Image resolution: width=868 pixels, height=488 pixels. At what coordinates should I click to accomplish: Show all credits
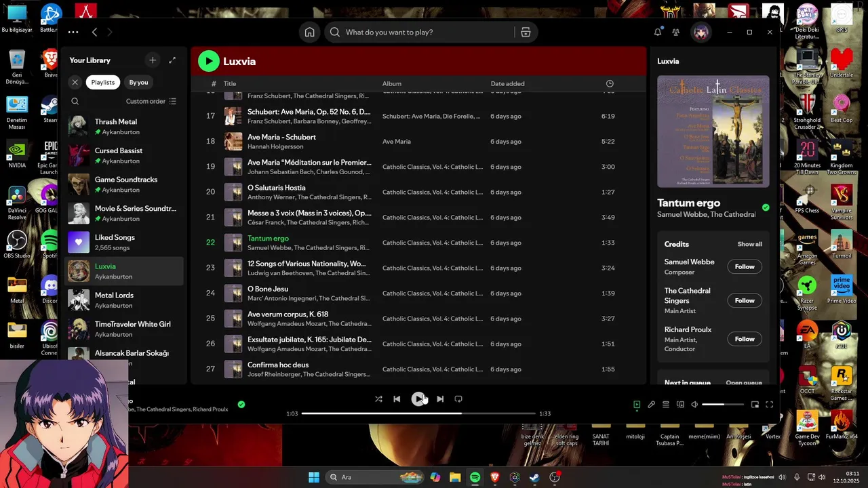pyautogui.click(x=749, y=245)
